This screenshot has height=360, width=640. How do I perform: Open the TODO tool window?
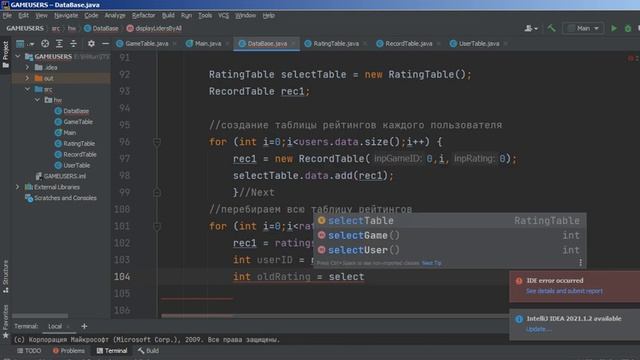[x=29, y=351]
